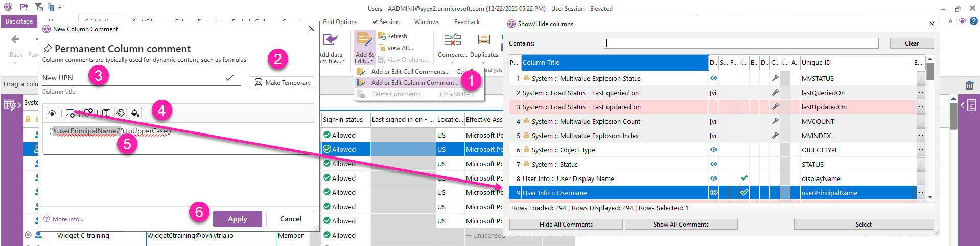Expand the Compare dropdown in ribbon
The height and width of the screenshot is (246, 980).
452,55
